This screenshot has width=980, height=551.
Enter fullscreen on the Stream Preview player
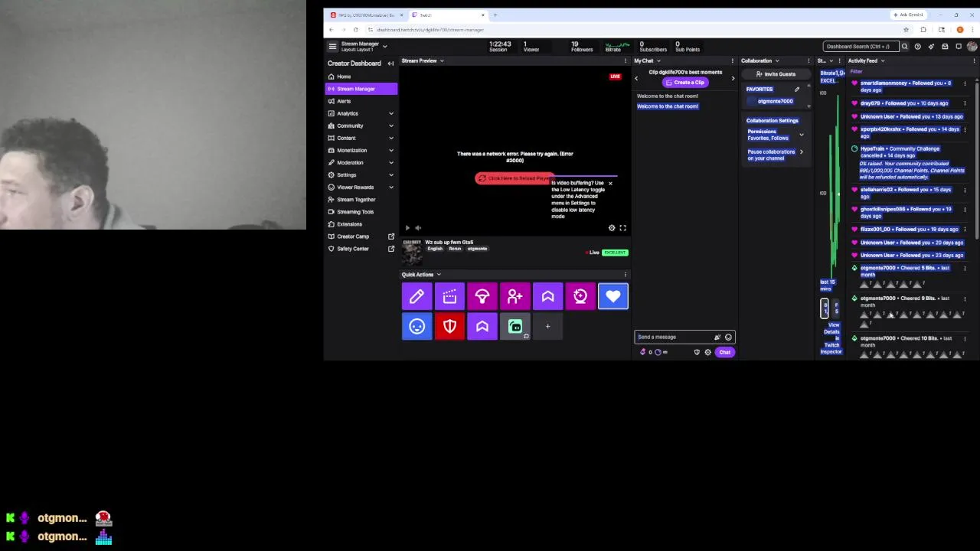(622, 228)
